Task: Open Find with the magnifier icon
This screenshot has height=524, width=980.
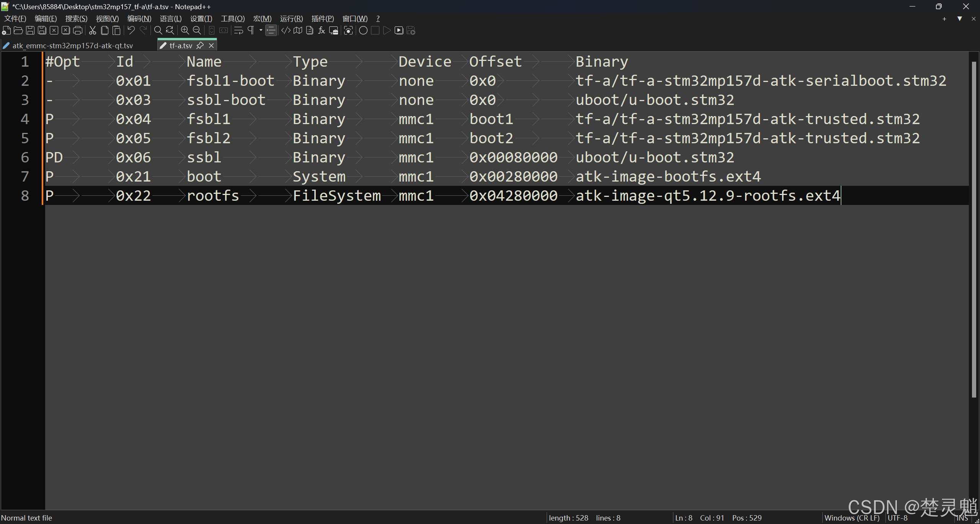Action: (x=158, y=31)
